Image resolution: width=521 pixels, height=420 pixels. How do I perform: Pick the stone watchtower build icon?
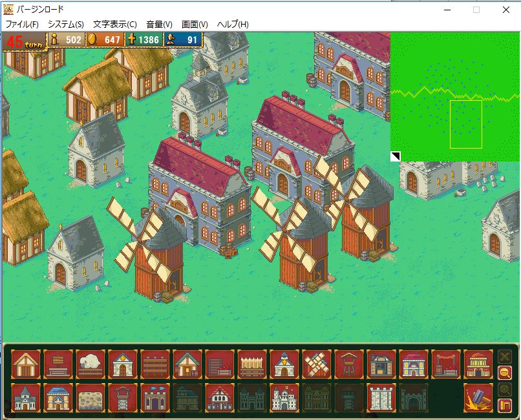coord(123,398)
